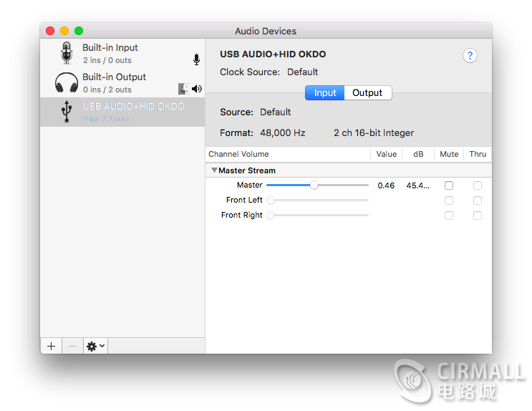Add a new audio device with plus
Image resolution: width=532 pixels, height=411 pixels.
click(51, 346)
